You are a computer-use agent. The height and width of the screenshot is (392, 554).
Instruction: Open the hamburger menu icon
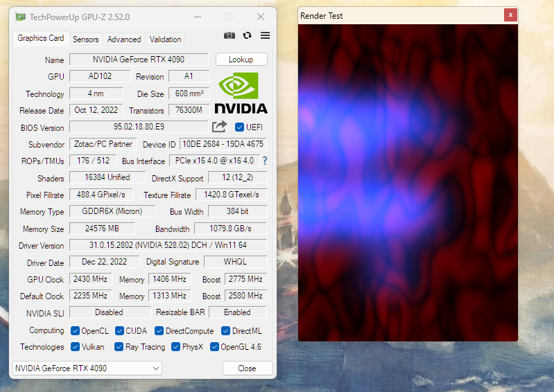click(265, 35)
